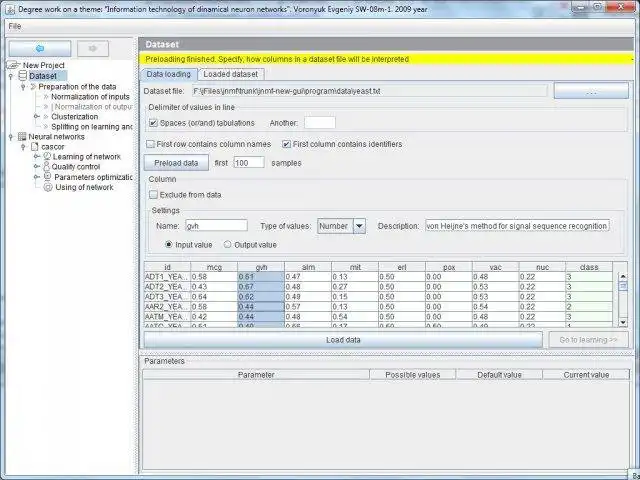
Task: Open the File menu
Action: [x=15, y=27]
